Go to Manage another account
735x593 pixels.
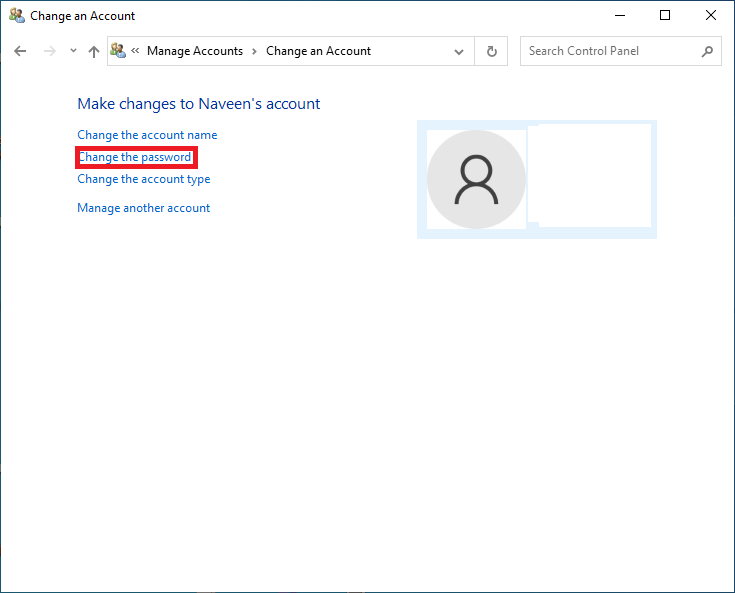(x=144, y=208)
